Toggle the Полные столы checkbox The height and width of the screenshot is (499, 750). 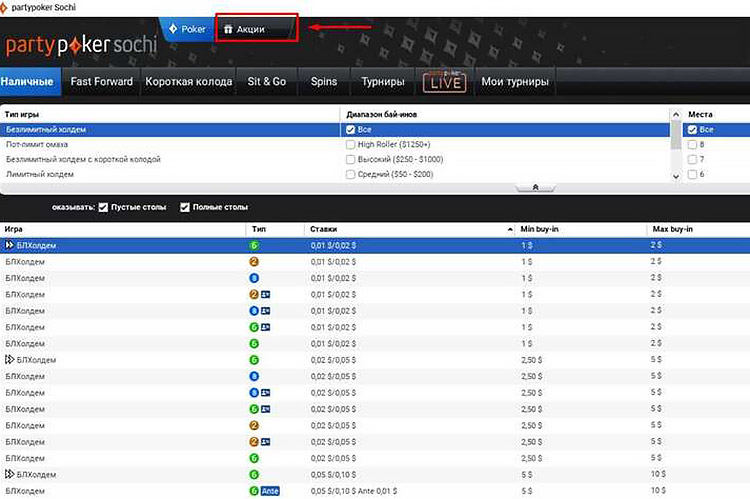coord(185,207)
